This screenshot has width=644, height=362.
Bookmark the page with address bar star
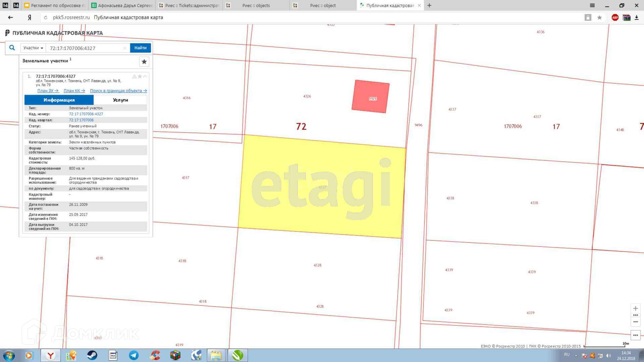[599, 17]
